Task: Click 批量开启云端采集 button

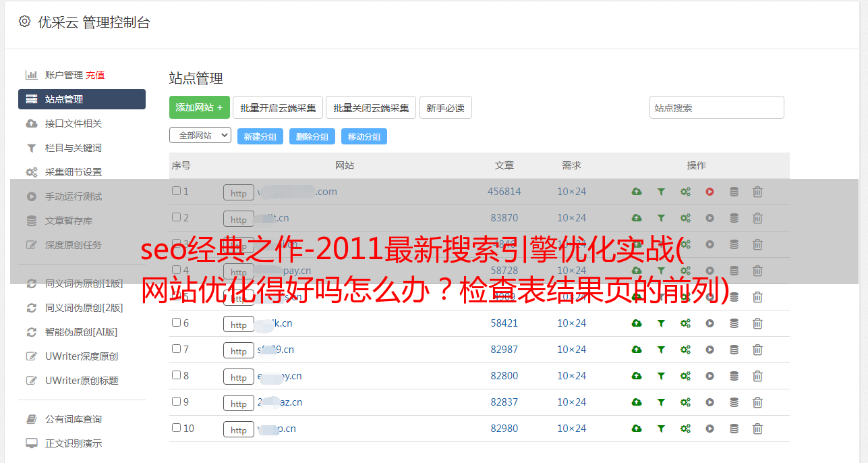Action: coord(278,107)
